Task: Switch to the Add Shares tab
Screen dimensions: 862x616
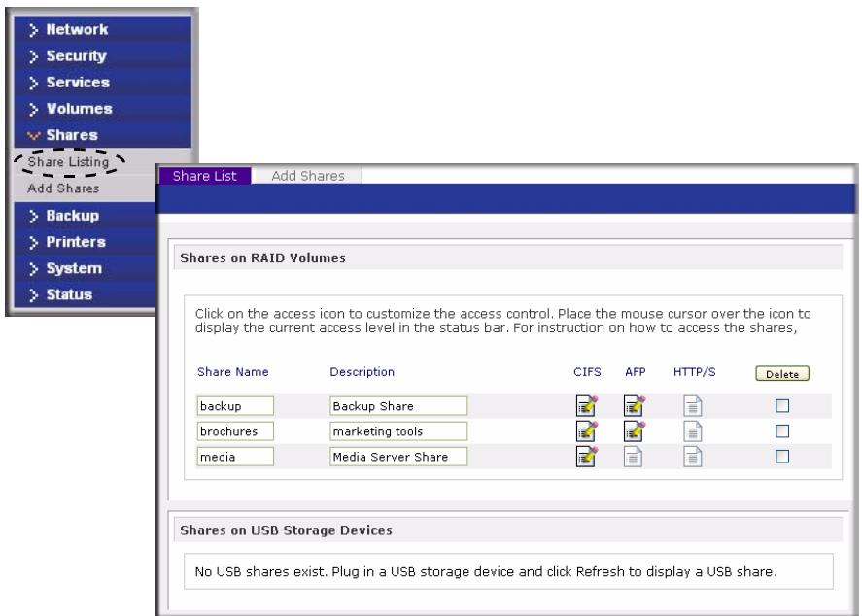Action: pos(308,176)
